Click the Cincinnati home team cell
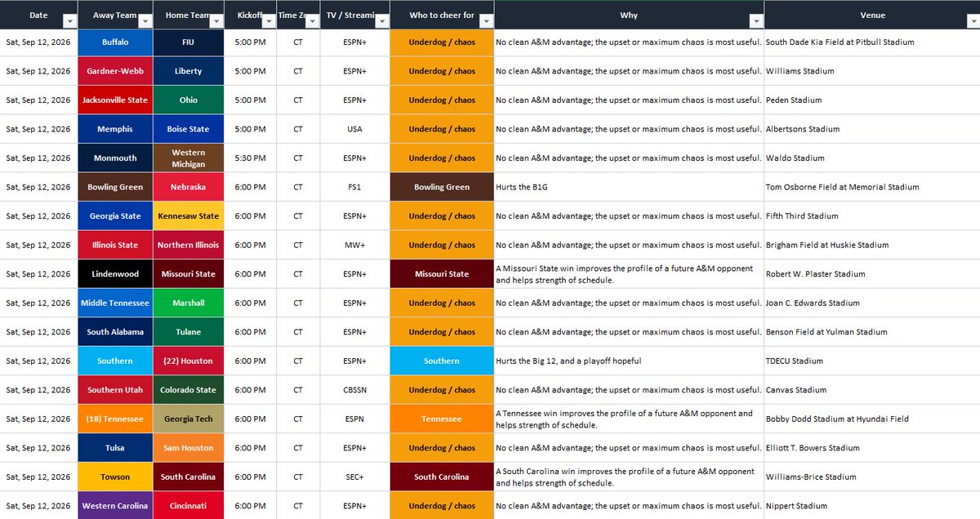This screenshot has width=980, height=519. coord(188,505)
